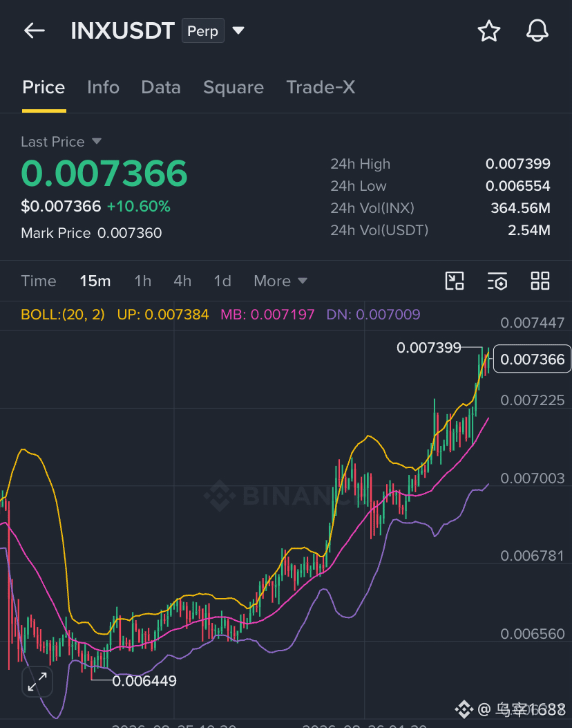Screen dimensions: 572x728
Task: Tap the 0.006781 axis price label
Action: click(533, 556)
